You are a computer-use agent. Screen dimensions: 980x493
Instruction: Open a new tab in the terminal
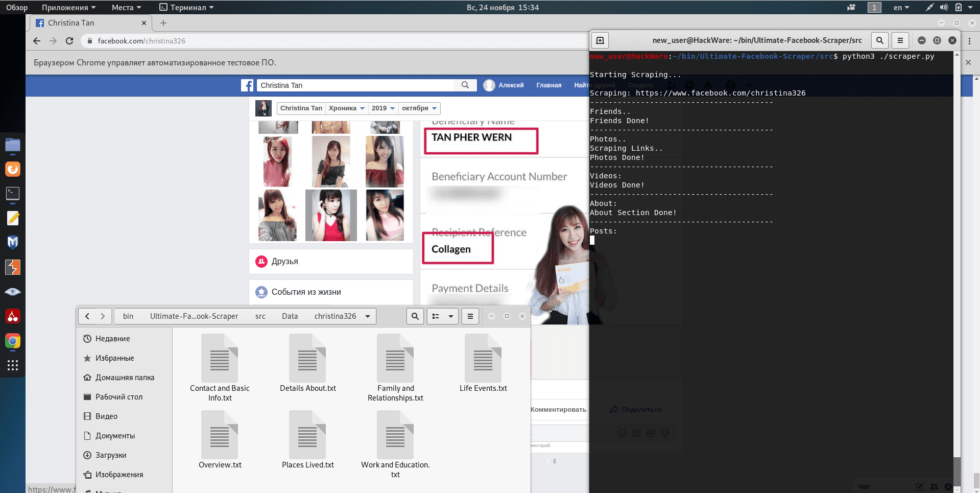600,40
